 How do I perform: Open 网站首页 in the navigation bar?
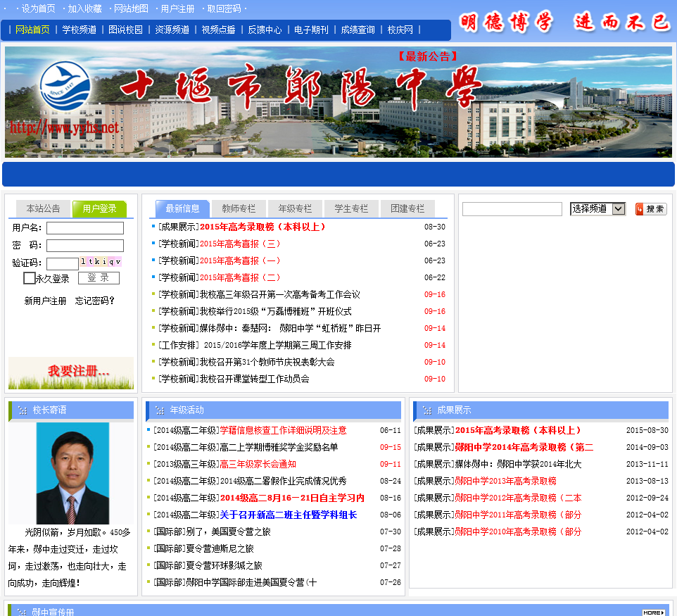coord(32,30)
